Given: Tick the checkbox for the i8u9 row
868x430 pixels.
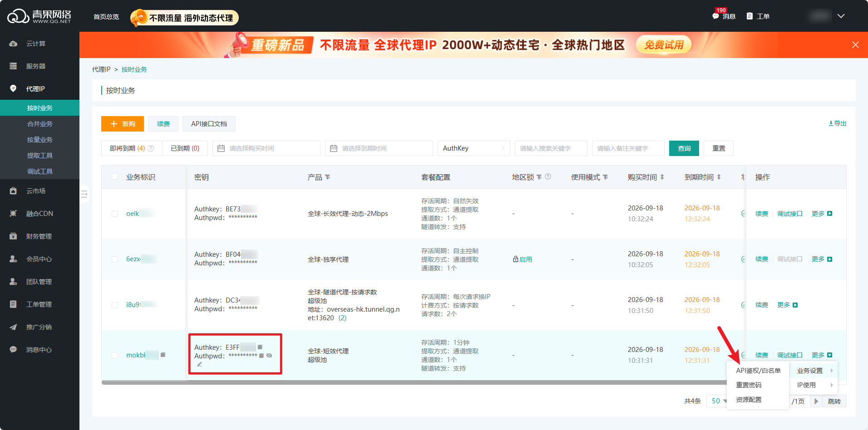Looking at the screenshot, I should 115,305.
